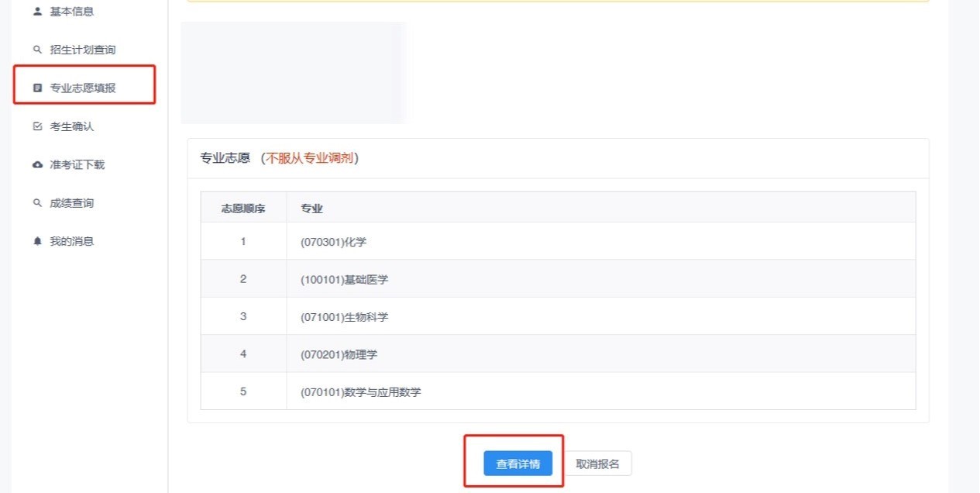Image resolution: width=980 pixels, height=493 pixels.
Task: Click the 取消报名 button
Action: 597,464
